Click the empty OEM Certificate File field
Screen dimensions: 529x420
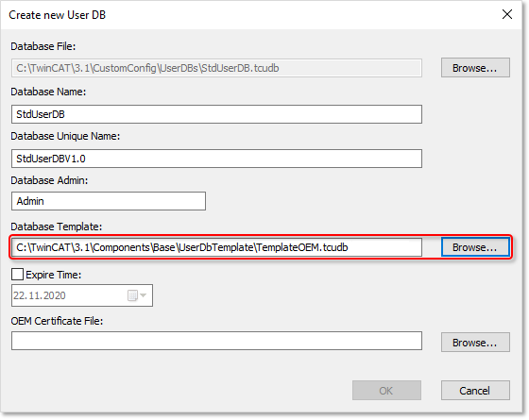coord(216,341)
